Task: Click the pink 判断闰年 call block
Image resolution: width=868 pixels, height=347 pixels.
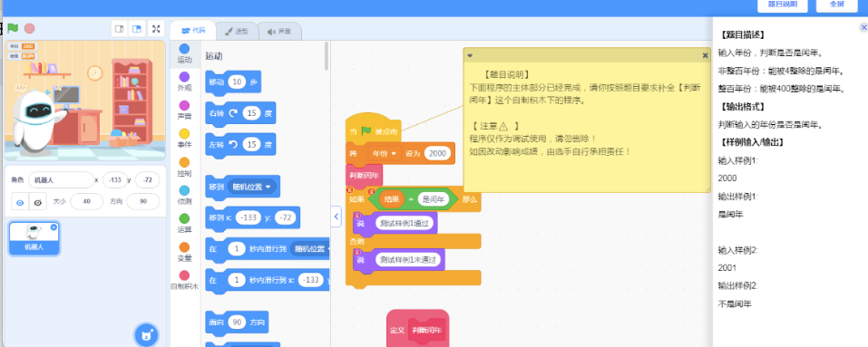Action: pos(364,176)
